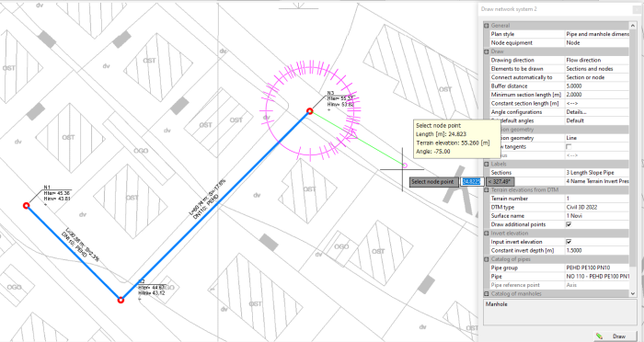Expand the Catalog of manholes section
644x342 pixels.
coord(487,293)
